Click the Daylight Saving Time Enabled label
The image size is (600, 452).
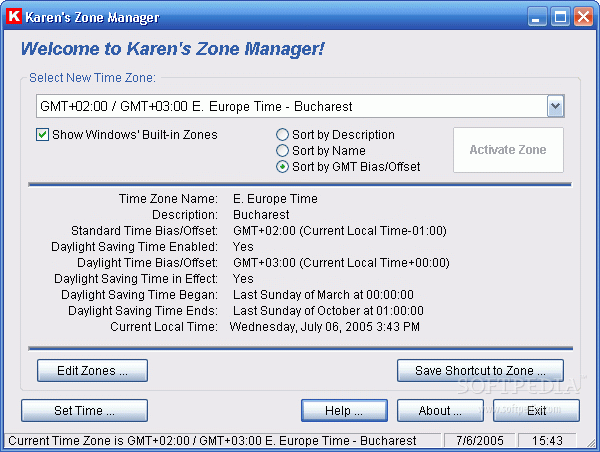(x=134, y=247)
